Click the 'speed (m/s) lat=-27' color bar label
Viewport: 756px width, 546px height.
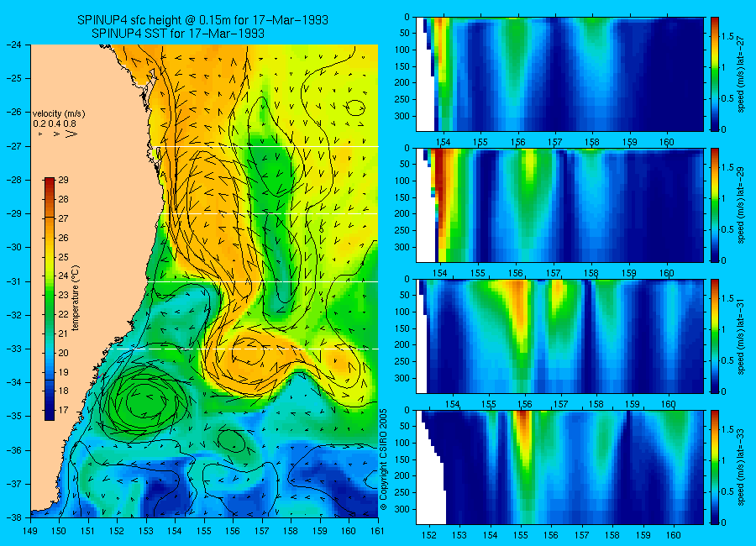(x=742, y=74)
